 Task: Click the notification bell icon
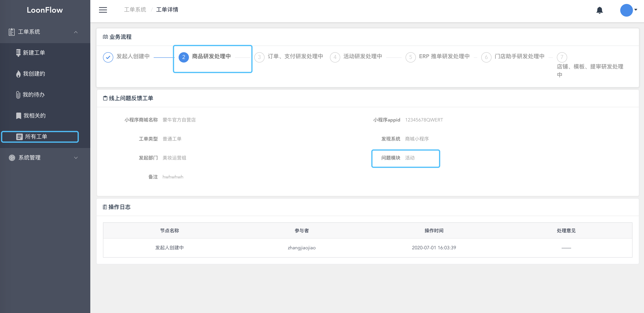point(599,10)
